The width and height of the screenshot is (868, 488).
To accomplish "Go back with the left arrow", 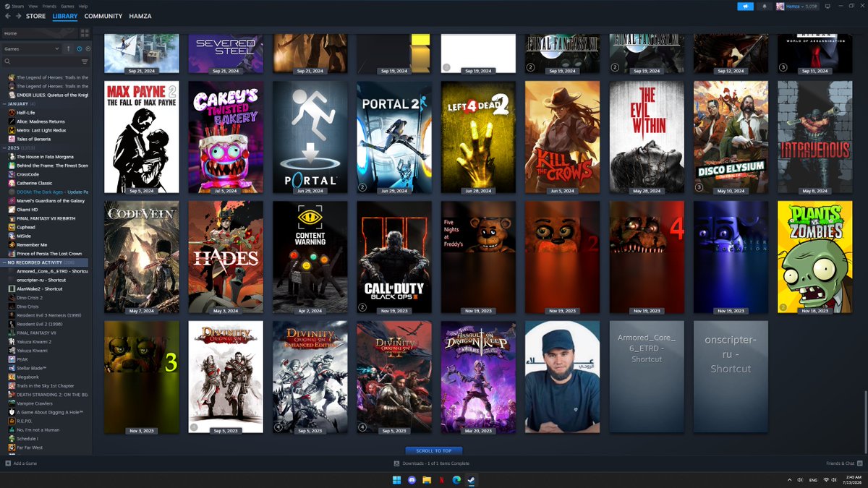I will [7, 16].
